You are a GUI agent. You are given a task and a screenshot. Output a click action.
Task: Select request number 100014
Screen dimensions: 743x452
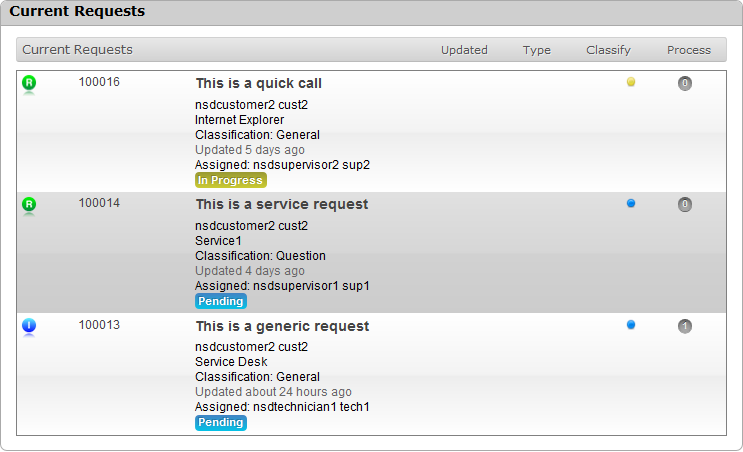[99, 203]
